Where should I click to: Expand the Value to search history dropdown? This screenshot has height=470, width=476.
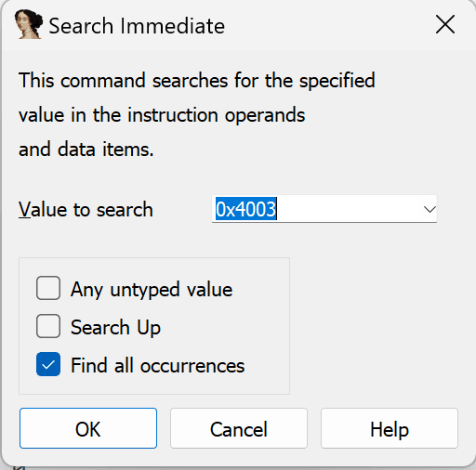[x=430, y=210]
